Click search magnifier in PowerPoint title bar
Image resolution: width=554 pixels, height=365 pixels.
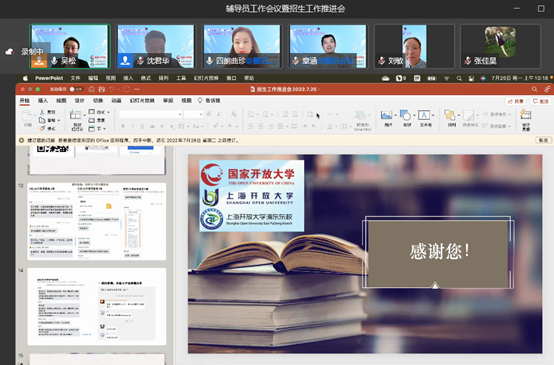534,89
